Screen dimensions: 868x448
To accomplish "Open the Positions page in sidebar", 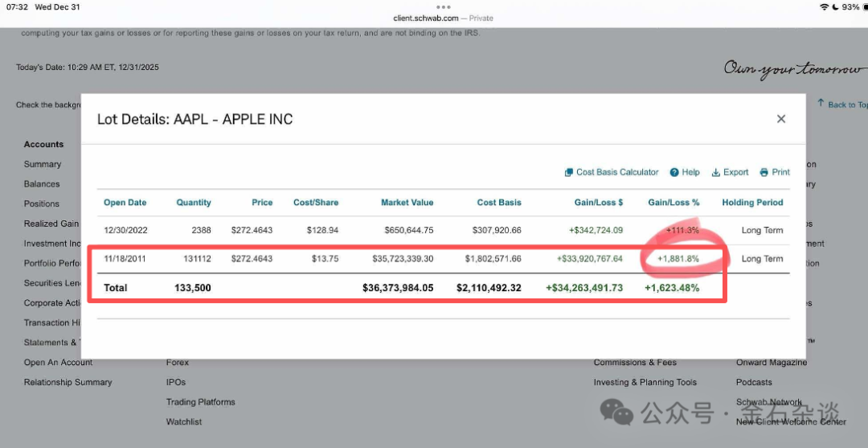I will coord(42,203).
